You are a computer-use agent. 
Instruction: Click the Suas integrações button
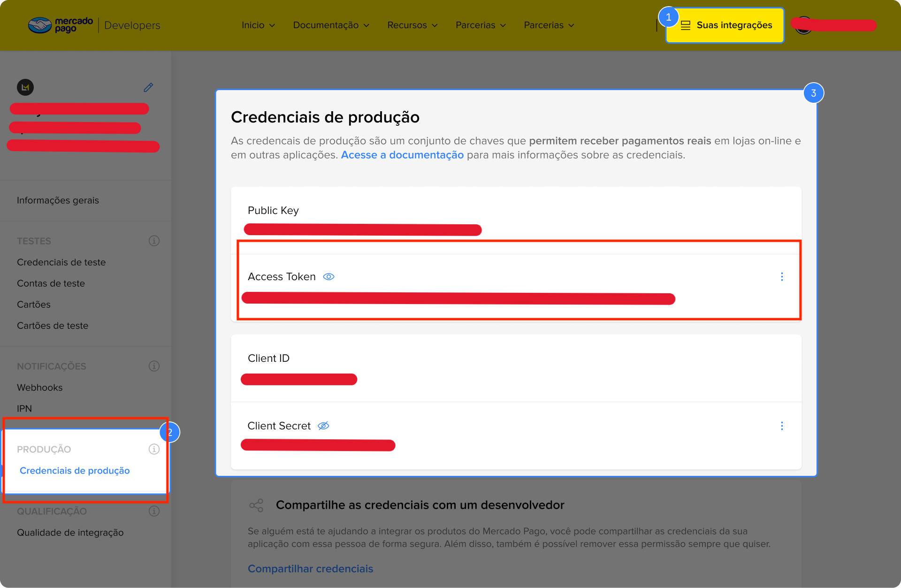click(725, 25)
